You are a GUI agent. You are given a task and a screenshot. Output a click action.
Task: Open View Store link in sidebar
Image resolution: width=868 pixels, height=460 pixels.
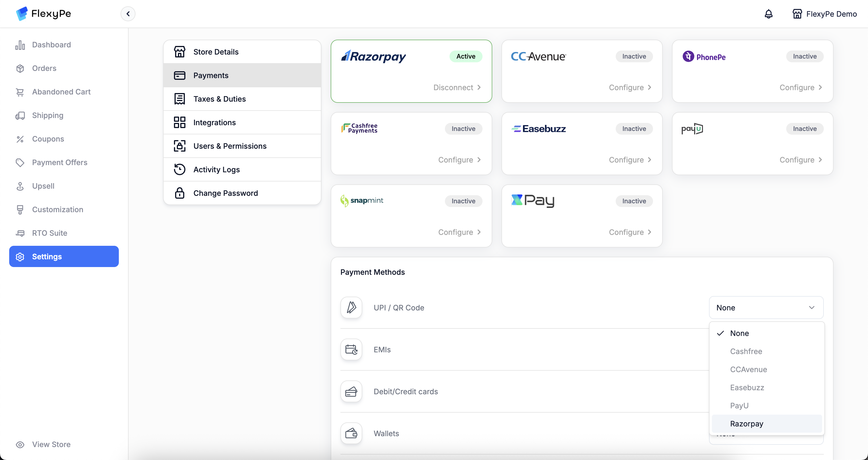pos(51,444)
